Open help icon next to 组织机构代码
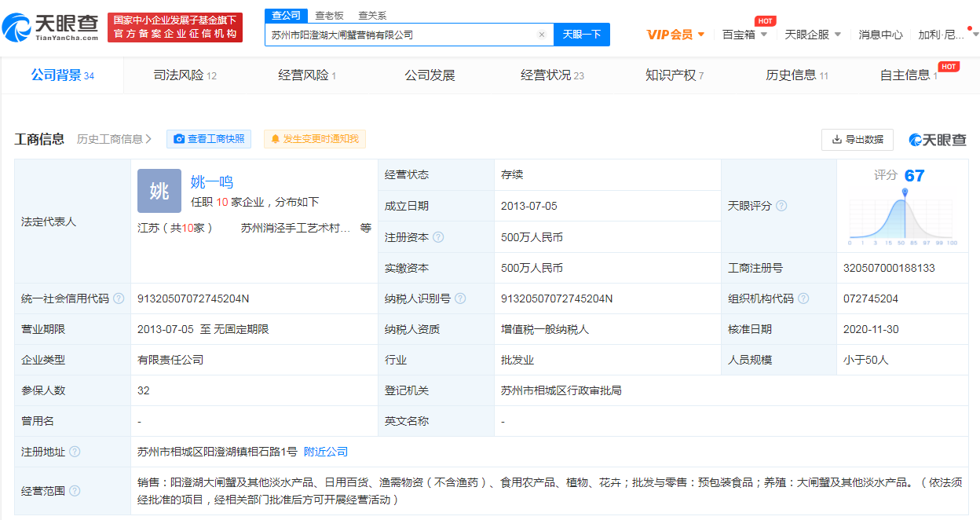Viewport: 980px width, 520px height. tap(804, 298)
